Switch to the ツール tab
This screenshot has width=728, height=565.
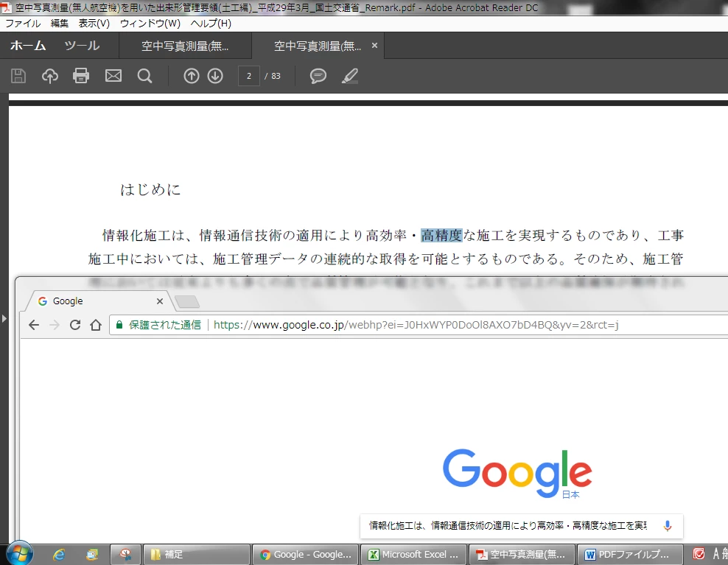pyautogui.click(x=82, y=46)
